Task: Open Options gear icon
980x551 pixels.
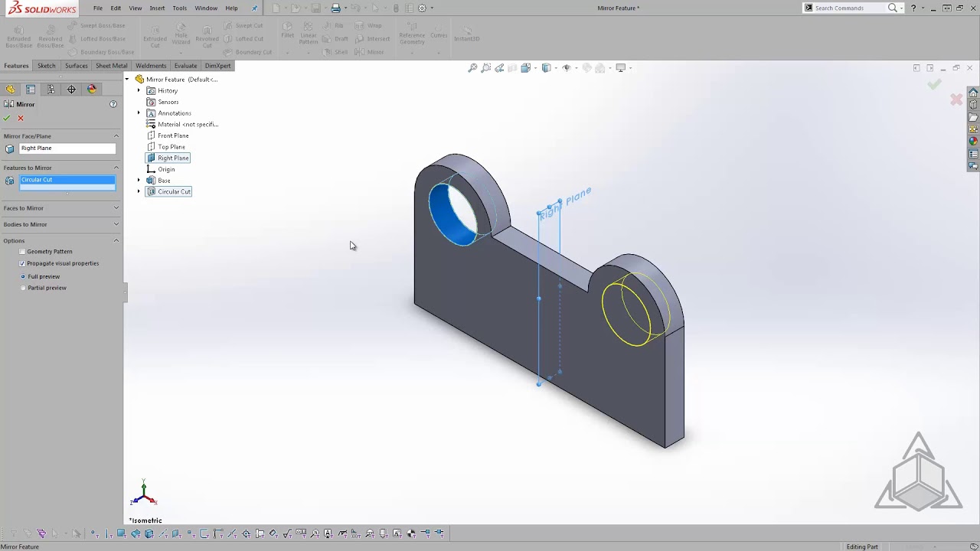Action: 422,8
